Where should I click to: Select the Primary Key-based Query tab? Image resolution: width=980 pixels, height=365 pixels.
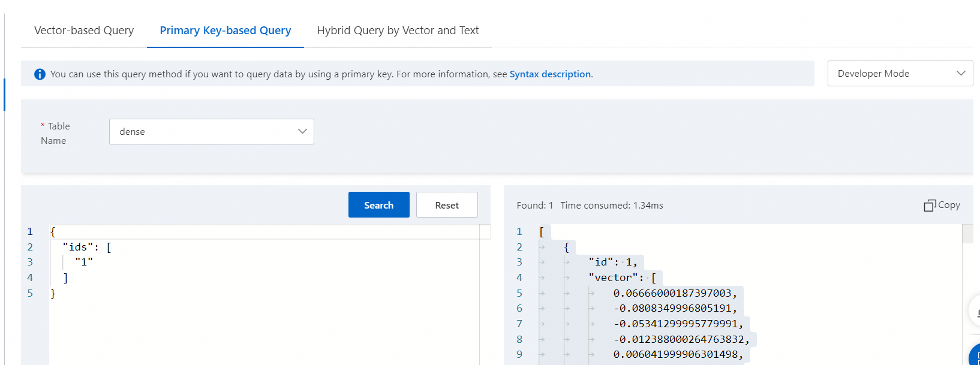pyautogui.click(x=225, y=31)
